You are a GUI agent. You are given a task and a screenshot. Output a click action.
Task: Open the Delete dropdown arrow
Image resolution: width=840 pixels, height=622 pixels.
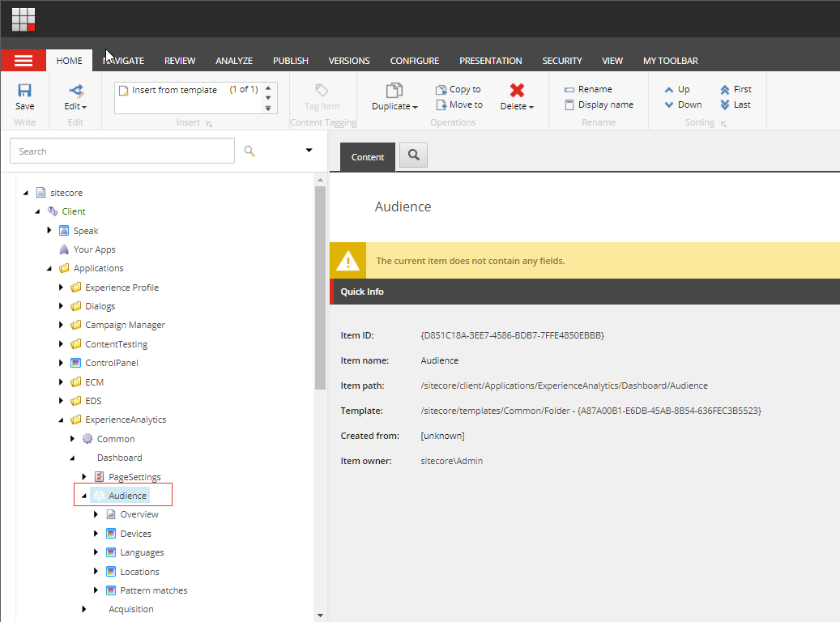(531, 107)
